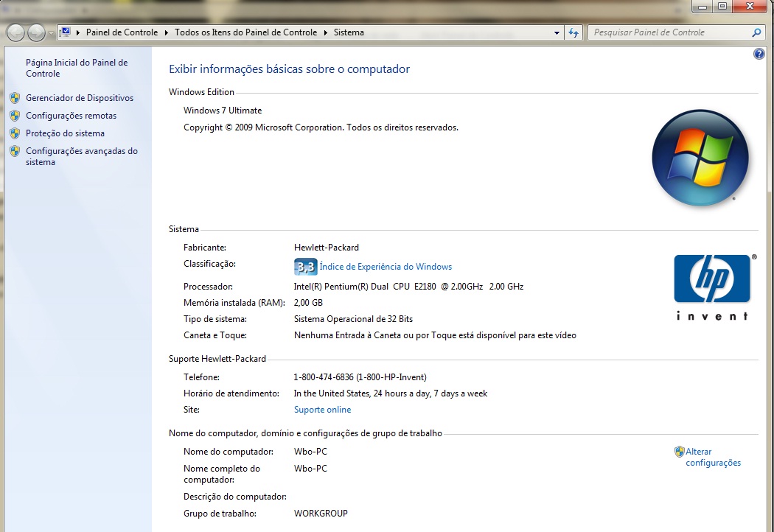Screen dimensions: 774x532
Task: Open Gerenciador de Dispositivos from the sidebar
Action: [80, 98]
